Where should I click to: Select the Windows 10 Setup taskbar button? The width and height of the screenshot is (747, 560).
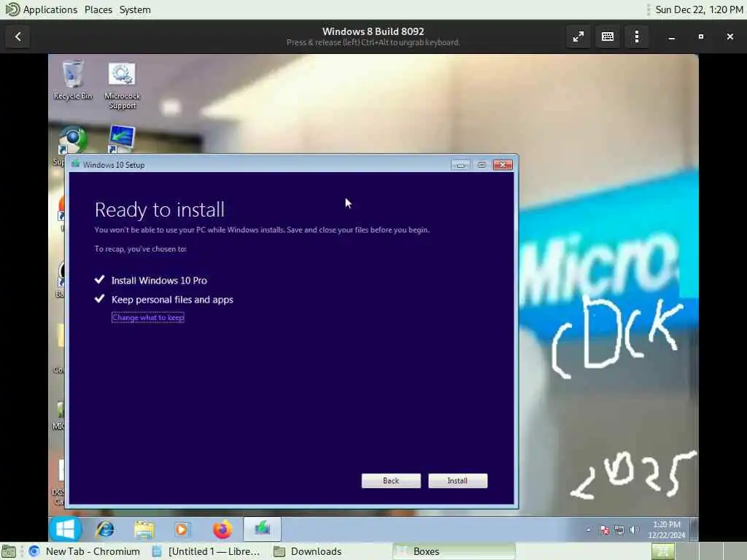click(x=262, y=529)
